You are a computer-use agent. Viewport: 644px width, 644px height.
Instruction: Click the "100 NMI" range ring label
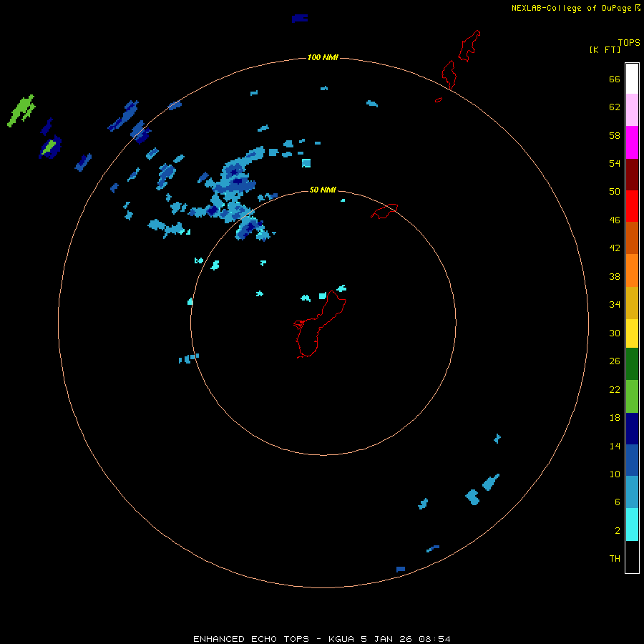tap(323, 57)
